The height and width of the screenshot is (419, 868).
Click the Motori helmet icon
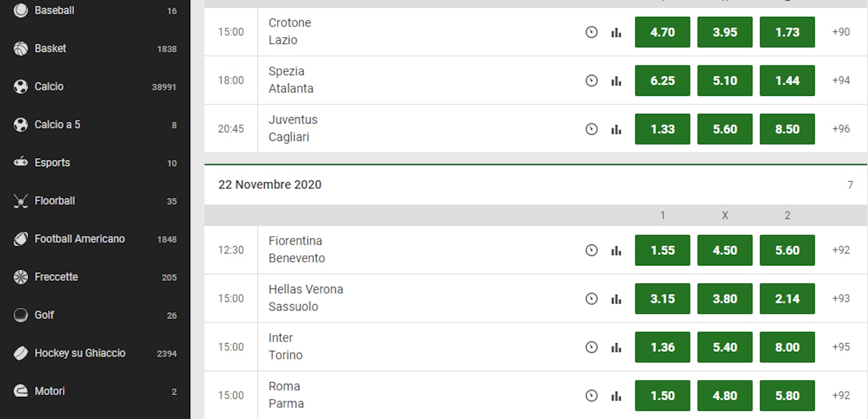pyautogui.click(x=21, y=391)
